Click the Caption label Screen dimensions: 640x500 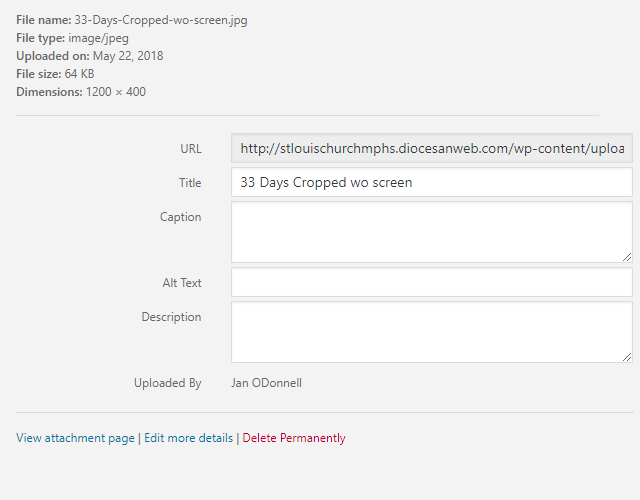tap(180, 217)
